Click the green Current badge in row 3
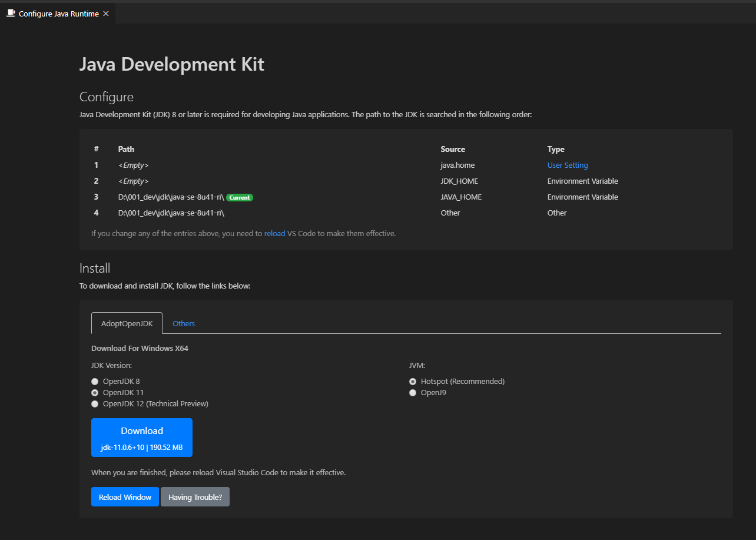The height and width of the screenshot is (540, 756). coord(240,197)
